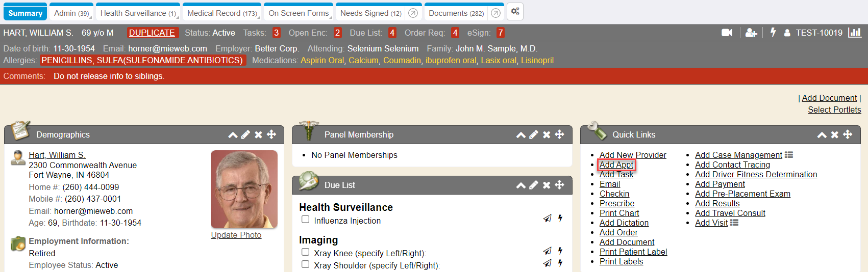This screenshot has height=272, width=868.
Task: Open the bar chart icon next to TEST-10019
Action: [854, 33]
